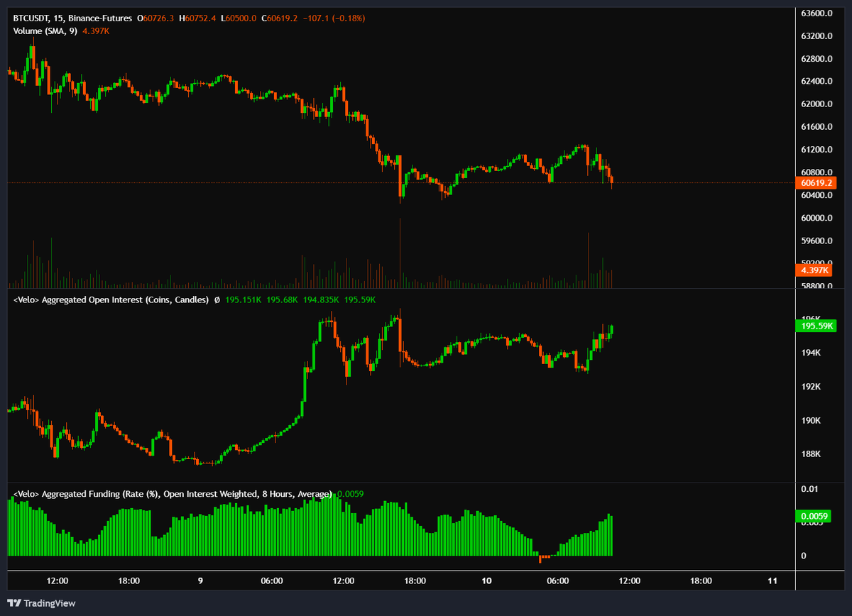Click the 59600.0 price axis label

point(816,241)
